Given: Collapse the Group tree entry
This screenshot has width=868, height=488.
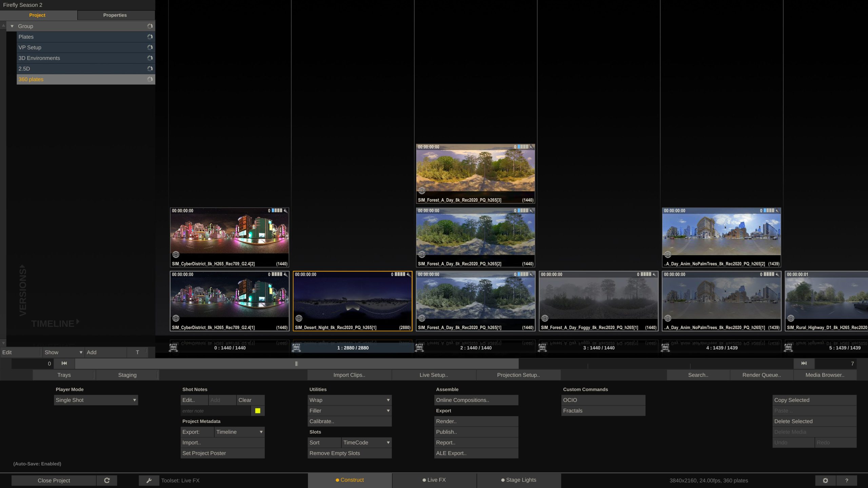Looking at the screenshot, I should [12, 26].
